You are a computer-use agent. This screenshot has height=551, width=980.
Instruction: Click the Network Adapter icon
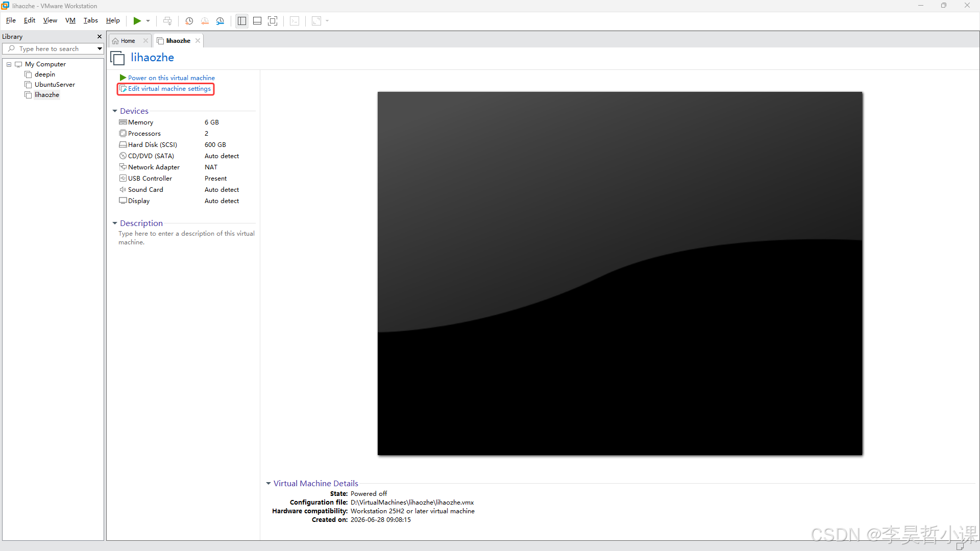[123, 167]
